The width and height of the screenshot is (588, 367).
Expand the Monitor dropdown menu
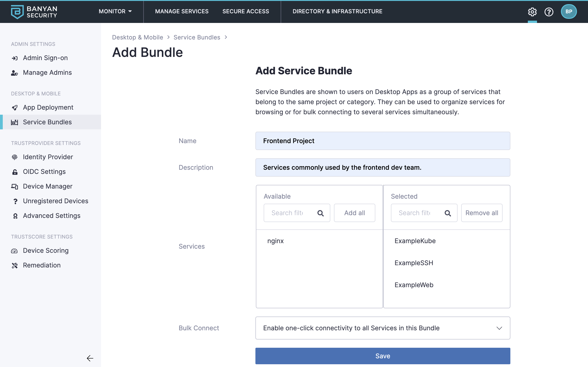(115, 11)
